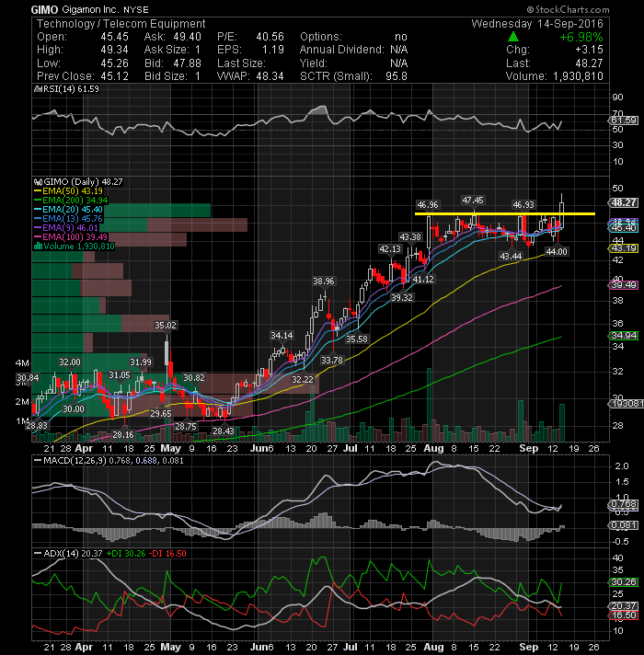Select the GIMO ticker symbol in title

[45, 9]
